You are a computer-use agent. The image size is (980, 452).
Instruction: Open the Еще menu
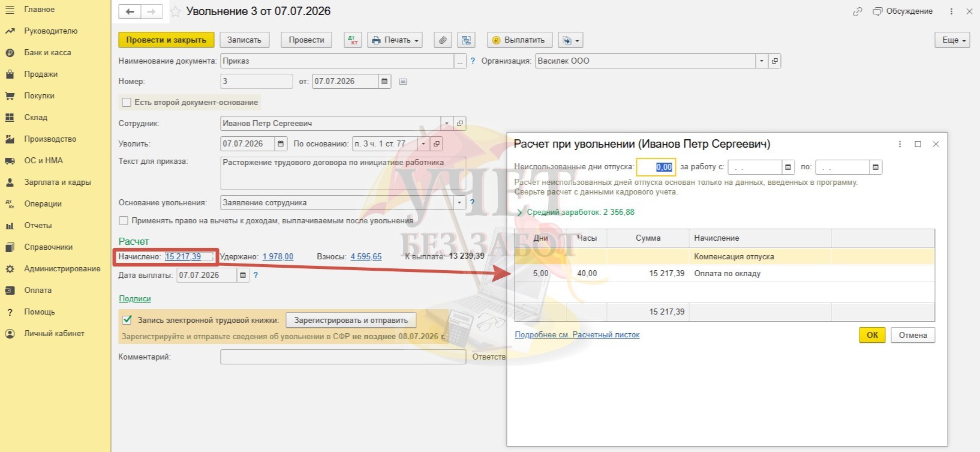coord(952,40)
